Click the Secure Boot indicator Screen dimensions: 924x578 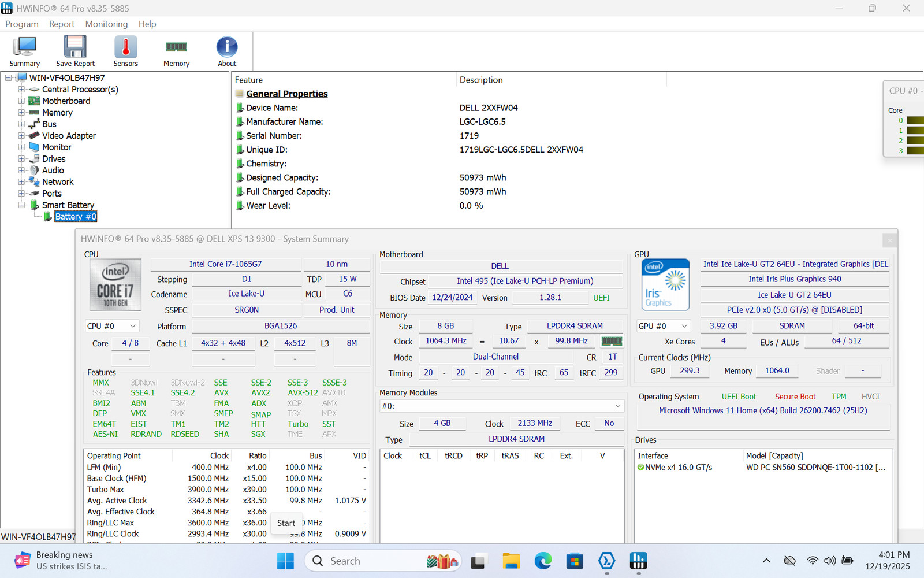795,397
